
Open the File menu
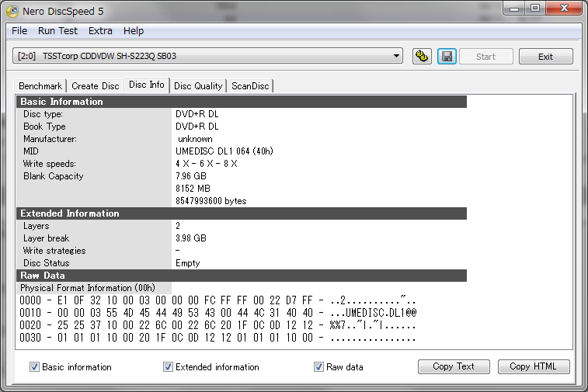[19, 31]
